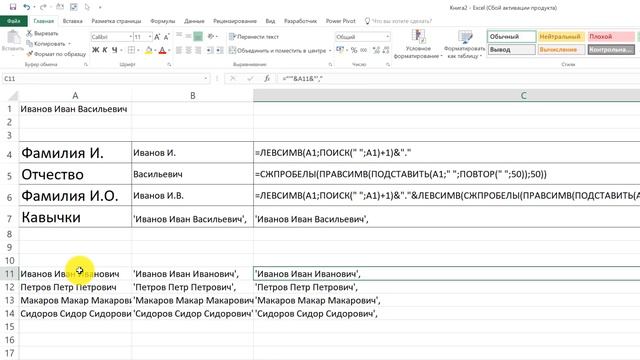Apply the Вычисление cell style
Viewport: 640px width, 360px height.
coord(561,49)
